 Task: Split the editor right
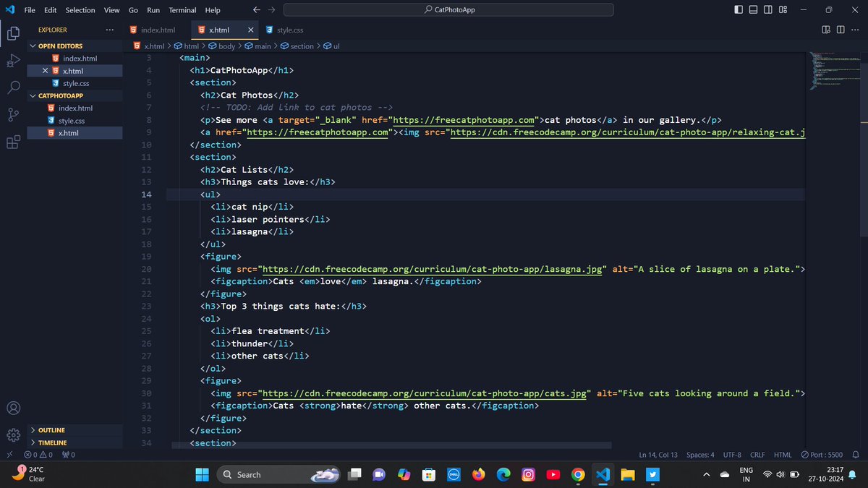point(841,30)
